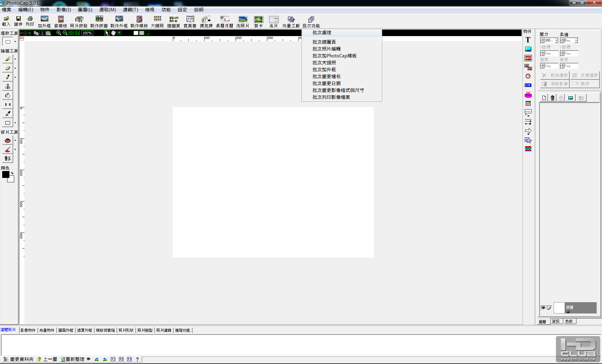602x364 pixels.
Task: Expand the pencil tool options arrow
Action: (15, 77)
